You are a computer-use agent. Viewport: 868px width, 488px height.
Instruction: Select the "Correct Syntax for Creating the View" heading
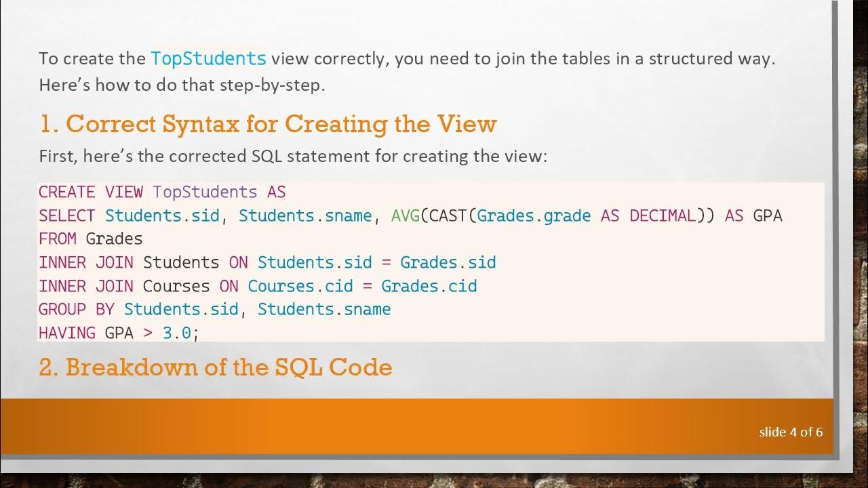(268, 125)
